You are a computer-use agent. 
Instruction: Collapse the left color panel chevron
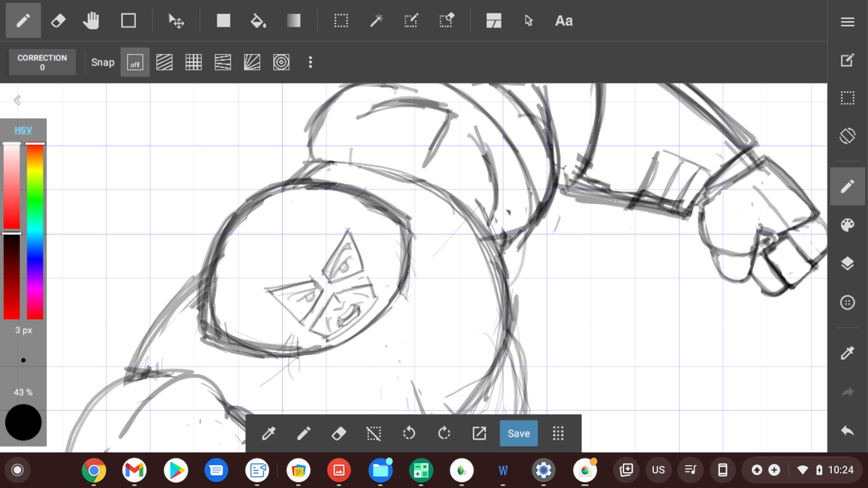pyautogui.click(x=17, y=100)
